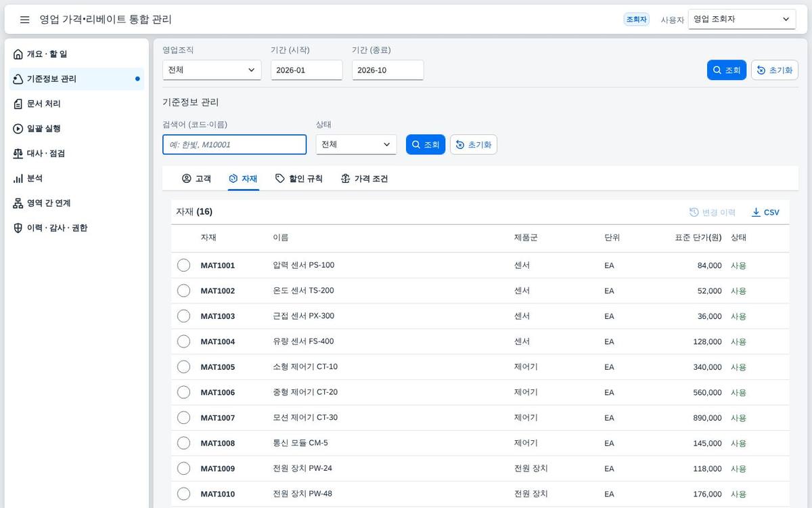Click the 상태 column header in table
The height and width of the screenshot is (508, 812).
738,238
